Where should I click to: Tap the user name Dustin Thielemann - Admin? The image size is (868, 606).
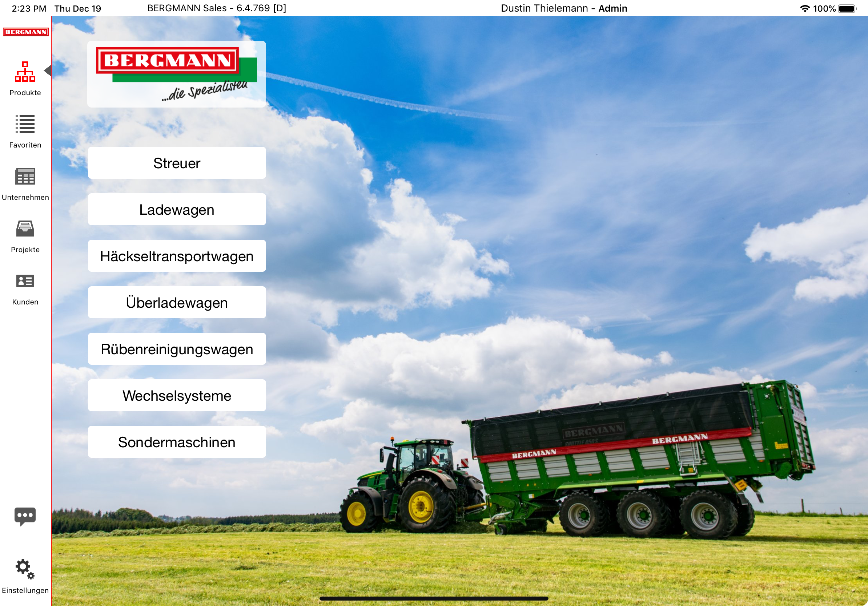564,8
